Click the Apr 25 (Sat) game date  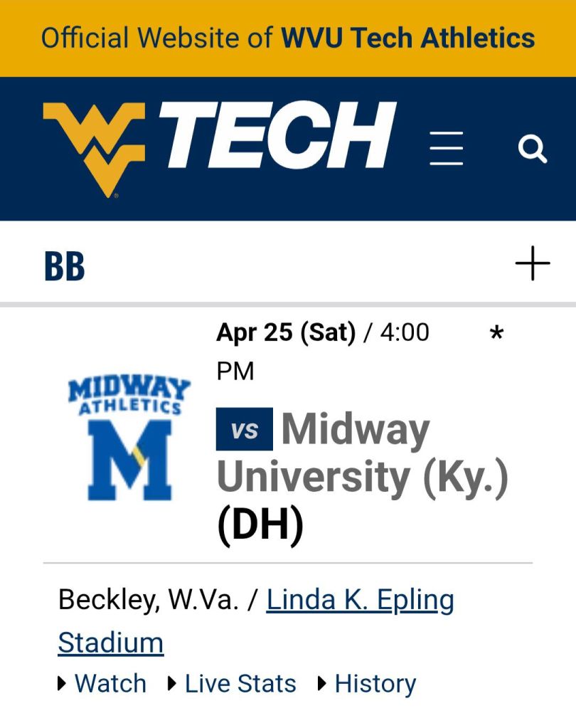pyautogui.click(x=286, y=332)
